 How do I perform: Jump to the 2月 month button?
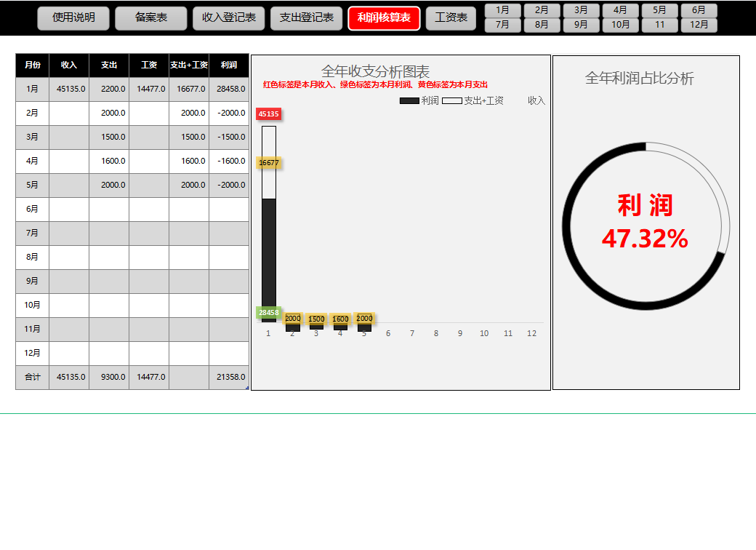[542, 10]
